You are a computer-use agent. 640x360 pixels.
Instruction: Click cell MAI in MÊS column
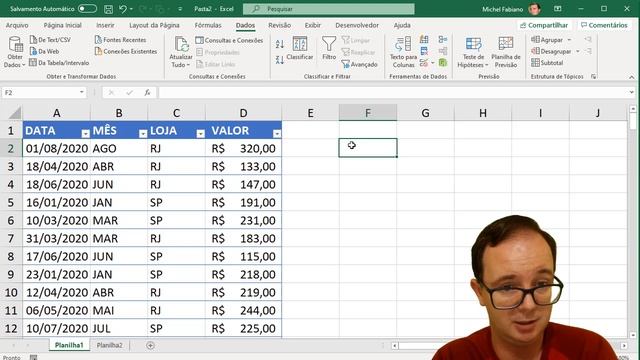tap(119, 311)
